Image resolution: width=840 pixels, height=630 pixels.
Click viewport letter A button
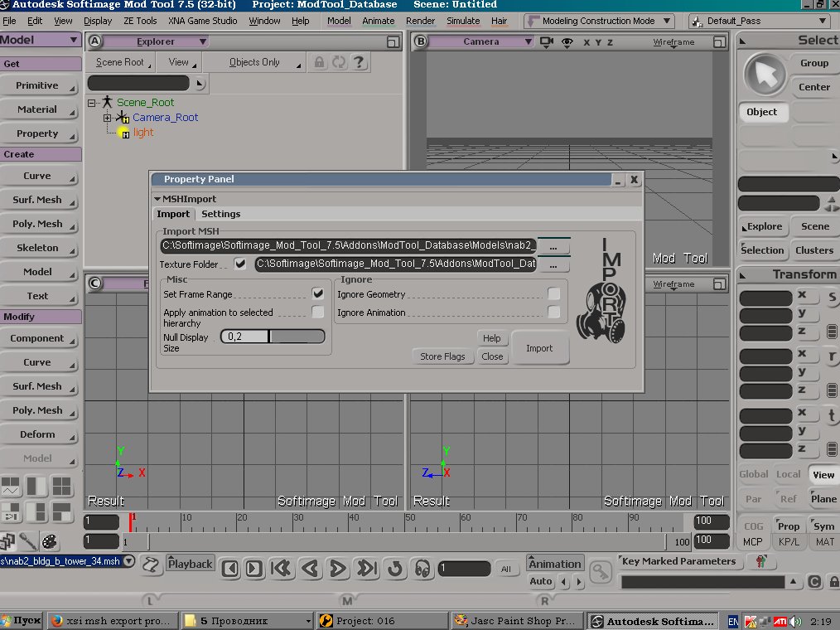click(x=94, y=41)
